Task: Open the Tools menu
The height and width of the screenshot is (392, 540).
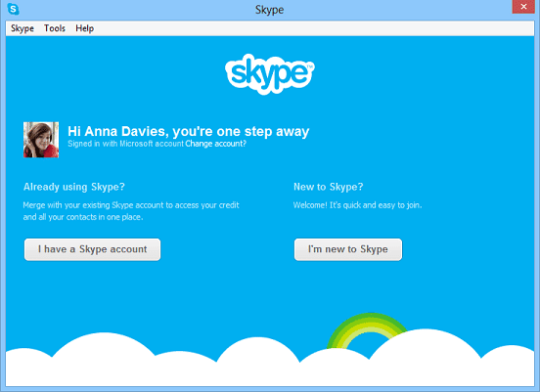Action: (x=55, y=28)
